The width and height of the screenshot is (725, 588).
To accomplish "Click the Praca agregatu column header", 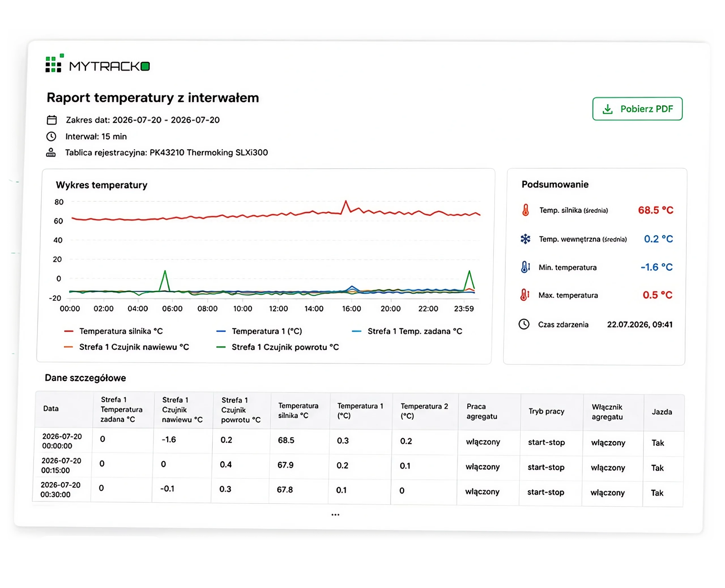I will coord(489,412).
